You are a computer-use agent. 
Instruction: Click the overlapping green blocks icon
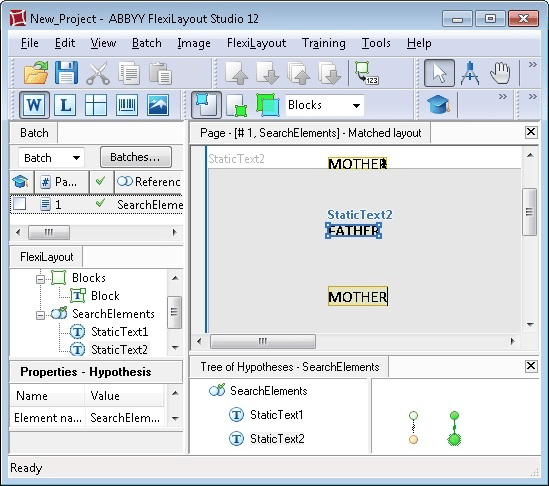[x=268, y=105]
